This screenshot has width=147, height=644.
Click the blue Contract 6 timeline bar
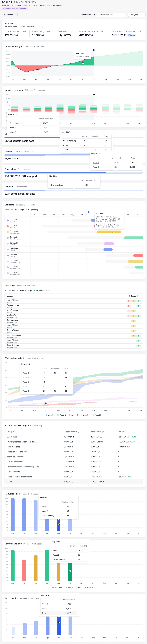click(x=108, y=250)
